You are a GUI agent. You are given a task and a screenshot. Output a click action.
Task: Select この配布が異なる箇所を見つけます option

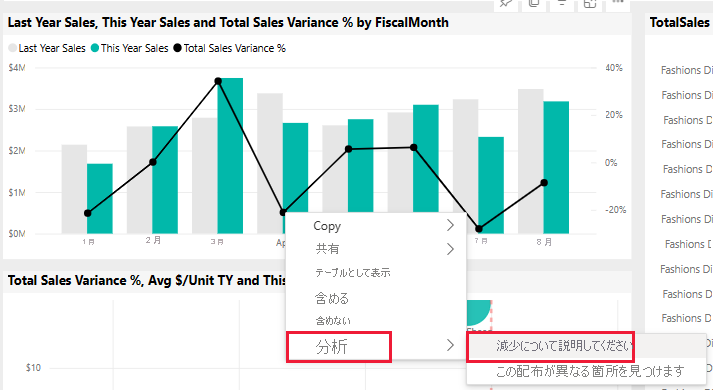coord(589,371)
